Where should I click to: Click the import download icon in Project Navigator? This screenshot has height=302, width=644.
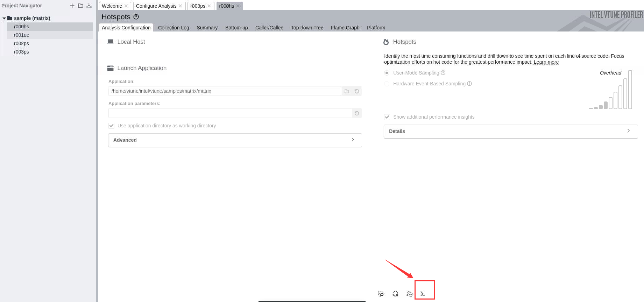(89, 6)
